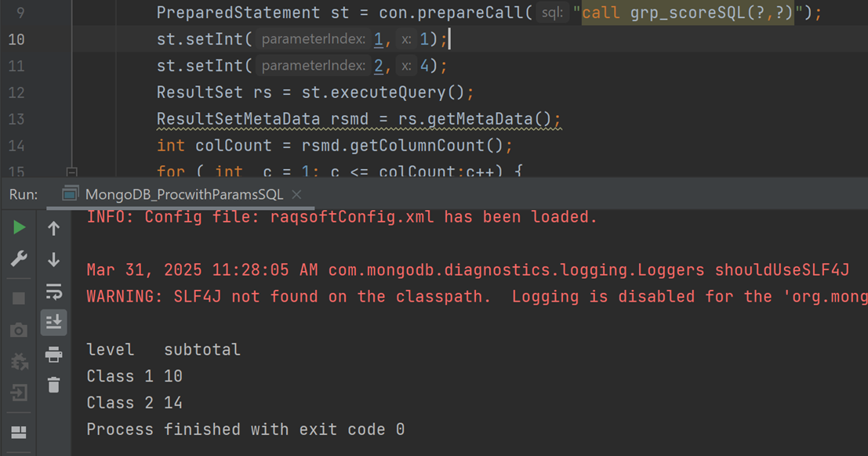This screenshot has width=868, height=456.
Task: Click the grp_scoreSQL SQL call string
Action: (x=688, y=13)
